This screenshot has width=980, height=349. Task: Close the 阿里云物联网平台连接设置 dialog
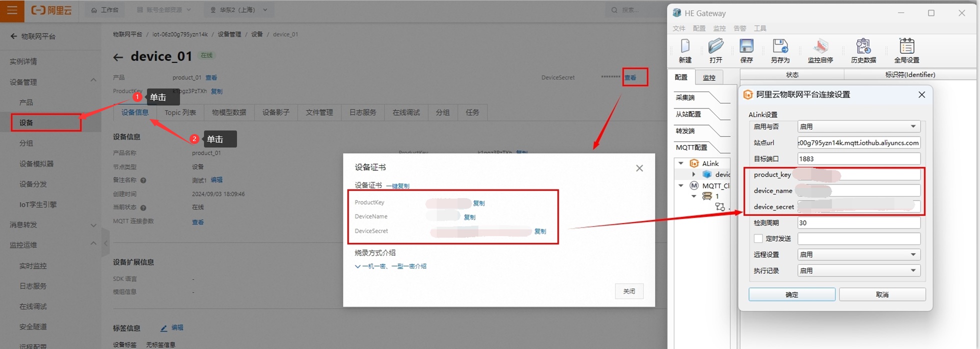click(921, 94)
